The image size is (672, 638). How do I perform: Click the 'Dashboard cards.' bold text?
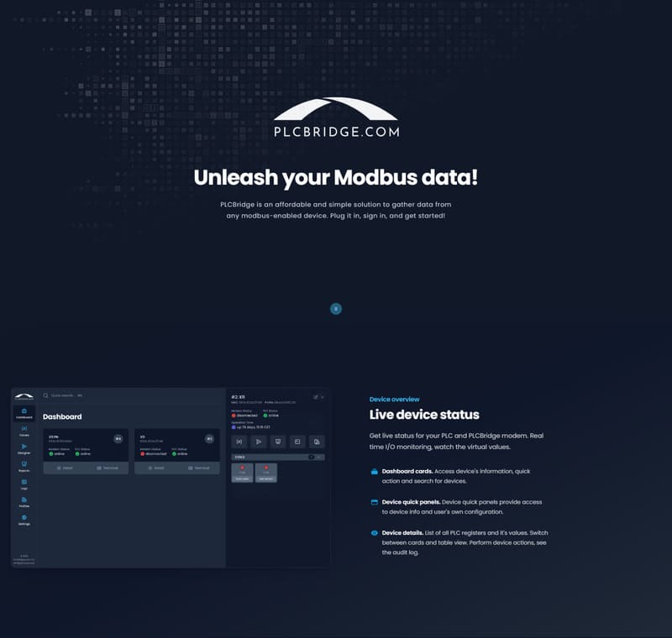click(x=407, y=471)
